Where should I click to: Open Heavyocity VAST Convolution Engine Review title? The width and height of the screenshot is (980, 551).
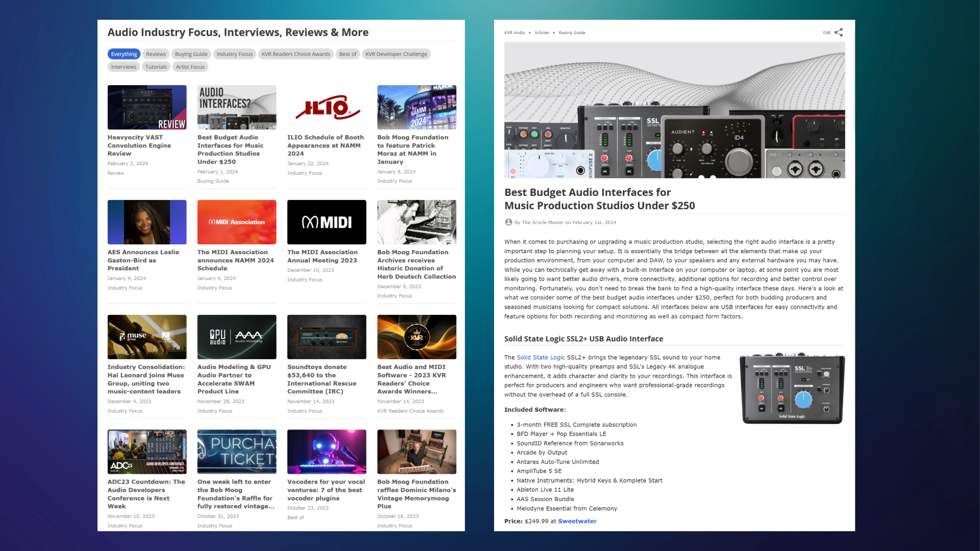point(139,145)
